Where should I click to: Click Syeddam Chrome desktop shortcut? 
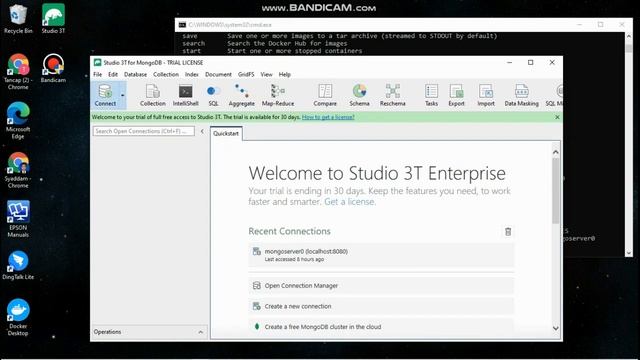pos(18,170)
